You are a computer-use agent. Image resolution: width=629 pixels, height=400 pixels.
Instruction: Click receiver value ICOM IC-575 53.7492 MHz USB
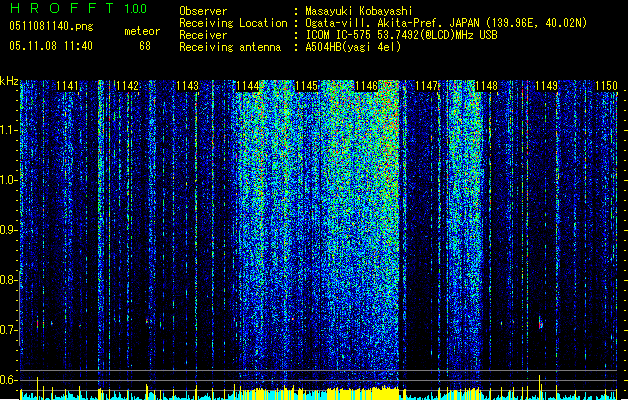coord(401,35)
